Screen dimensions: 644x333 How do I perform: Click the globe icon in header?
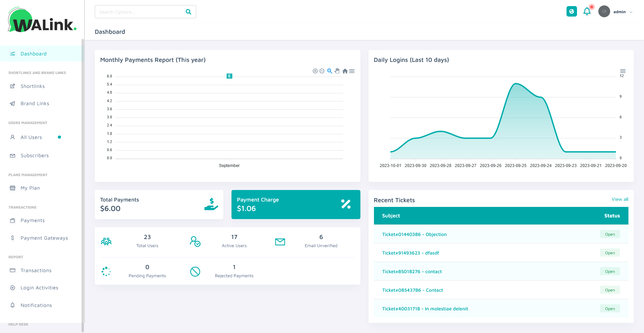[572, 11]
